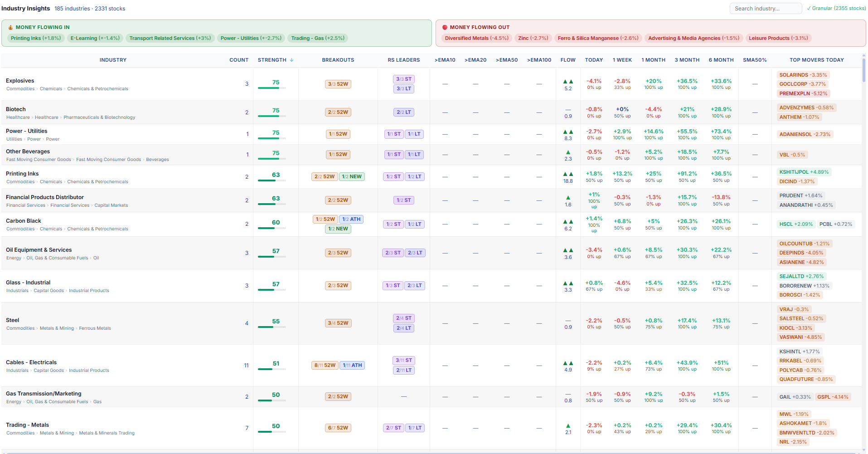This screenshot has height=454, width=868.
Task: Click 2/7 ST badge in Trading - Metals row
Action: (393, 428)
